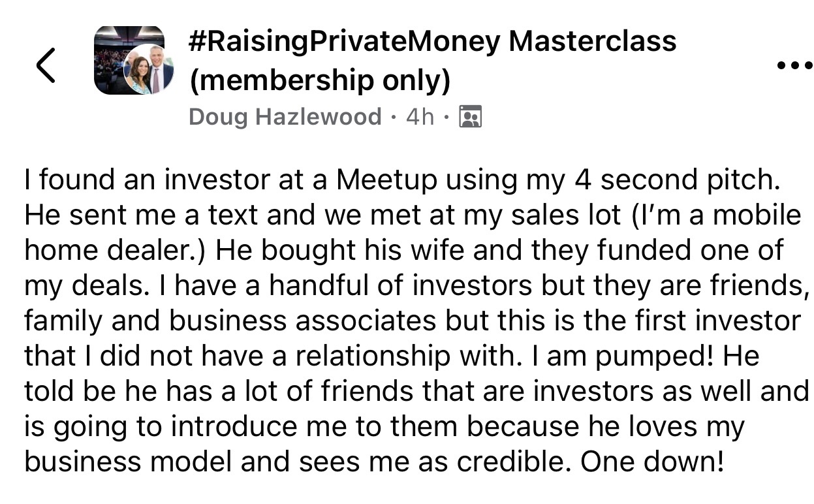
Task: Open the three-dot more options menu
Action: (x=794, y=66)
